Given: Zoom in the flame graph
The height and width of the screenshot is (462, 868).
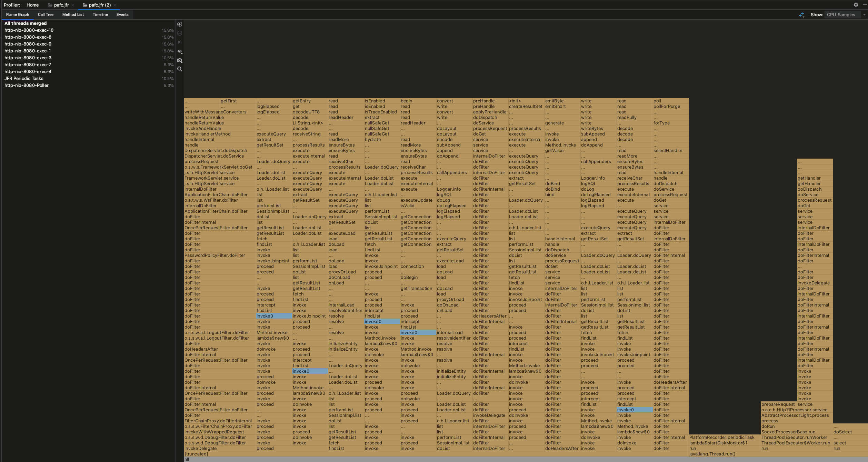Looking at the screenshot, I should [x=180, y=24].
